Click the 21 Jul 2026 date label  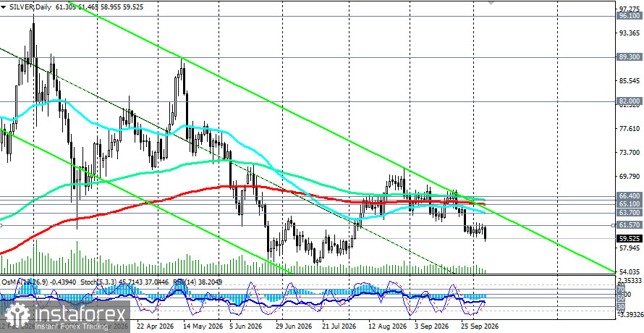(x=339, y=326)
